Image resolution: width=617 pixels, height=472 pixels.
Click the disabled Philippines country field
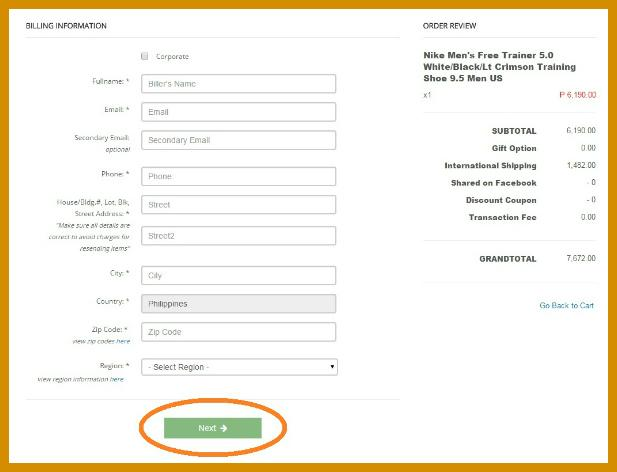(238, 304)
